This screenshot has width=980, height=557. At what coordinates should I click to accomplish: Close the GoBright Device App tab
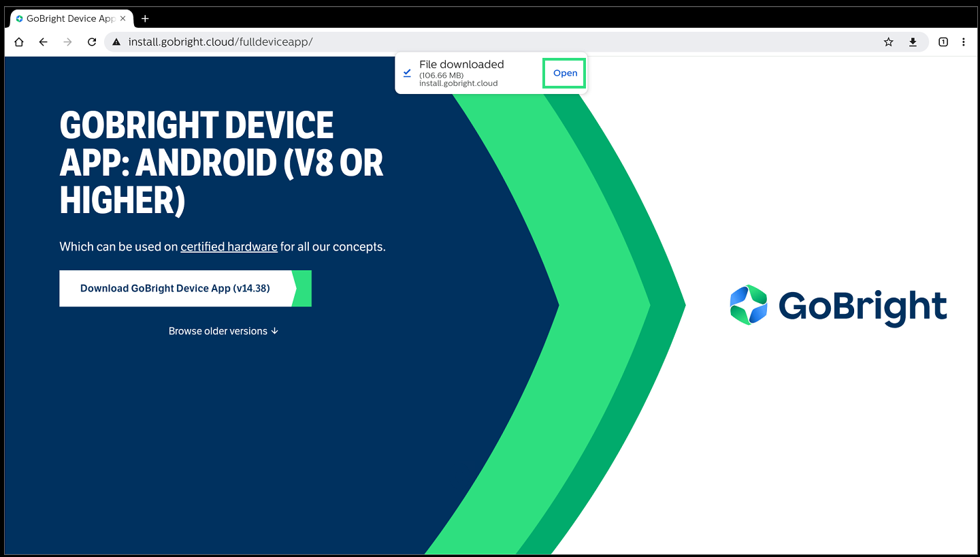[x=122, y=18]
